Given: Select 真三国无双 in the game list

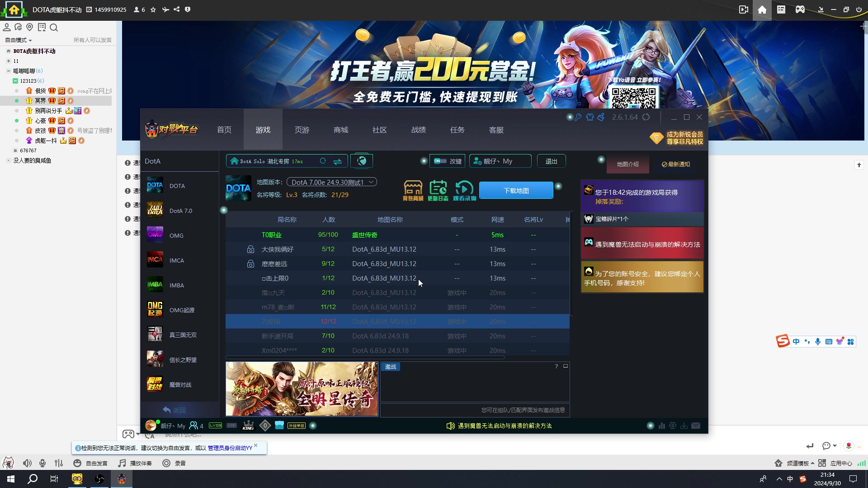Looking at the screenshot, I should [x=179, y=335].
